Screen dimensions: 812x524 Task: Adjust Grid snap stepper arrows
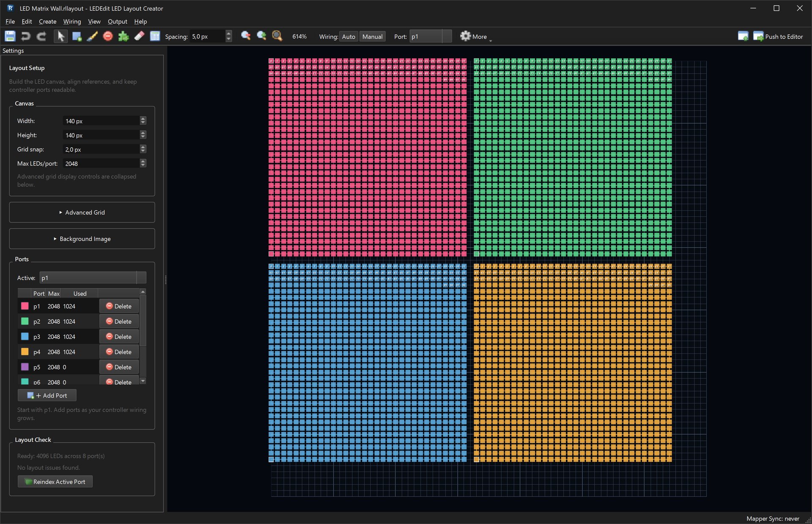click(143, 149)
